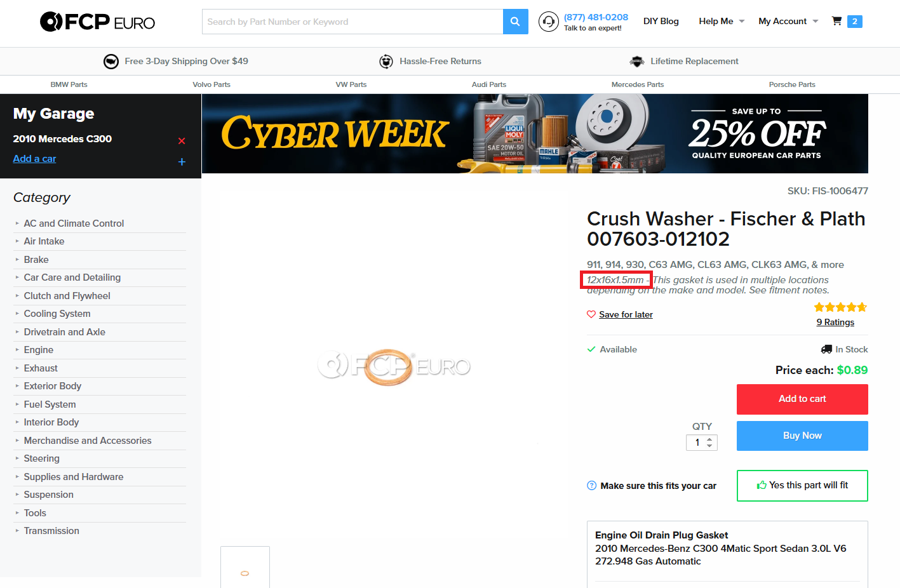
Task: Open the shopping cart icon
Action: 837,21
